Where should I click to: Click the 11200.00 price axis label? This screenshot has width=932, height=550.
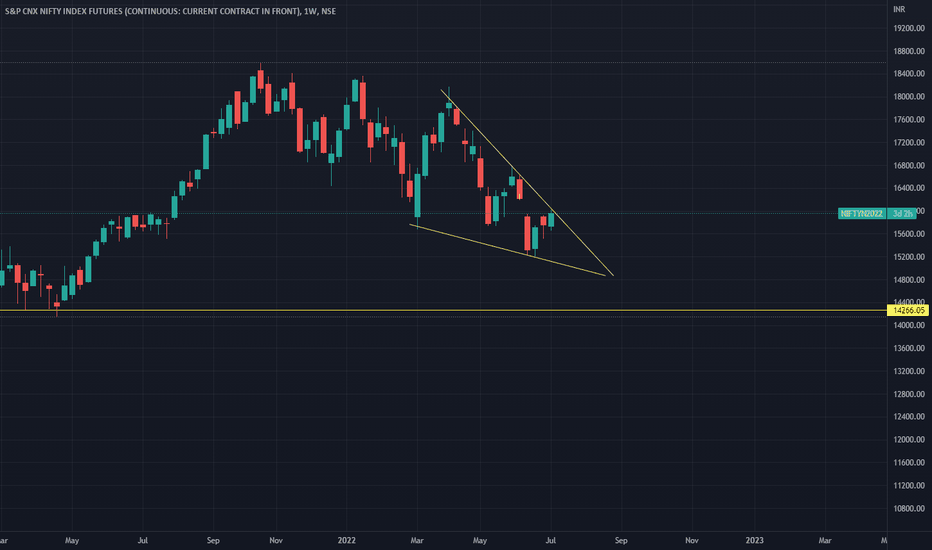coord(909,486)
